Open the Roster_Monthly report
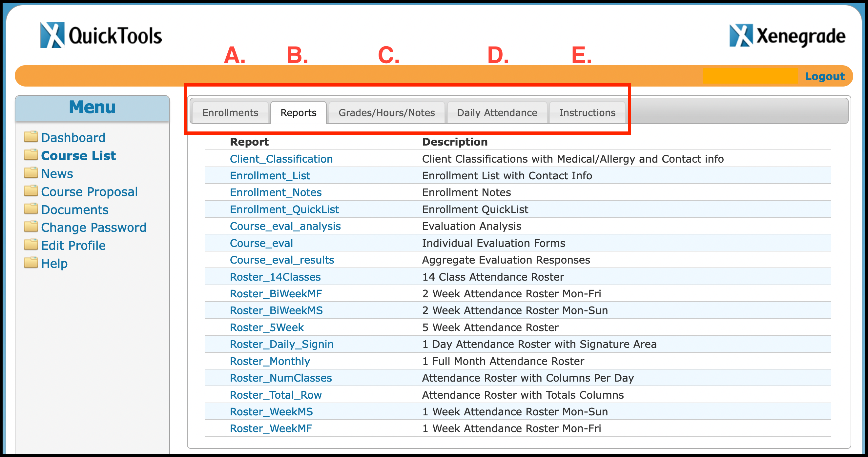 (x=270, y=361)
